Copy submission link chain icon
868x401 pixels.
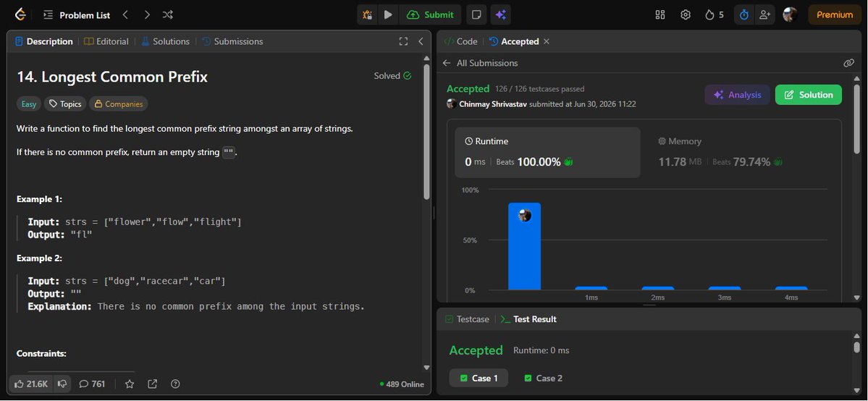[x=848, y=63]
